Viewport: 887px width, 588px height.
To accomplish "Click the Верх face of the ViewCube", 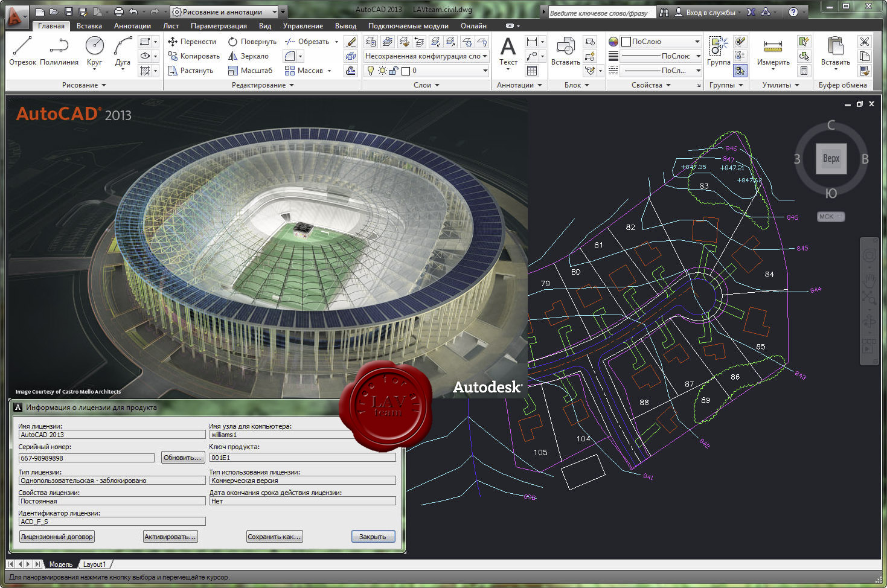I will tap(831, 158).
